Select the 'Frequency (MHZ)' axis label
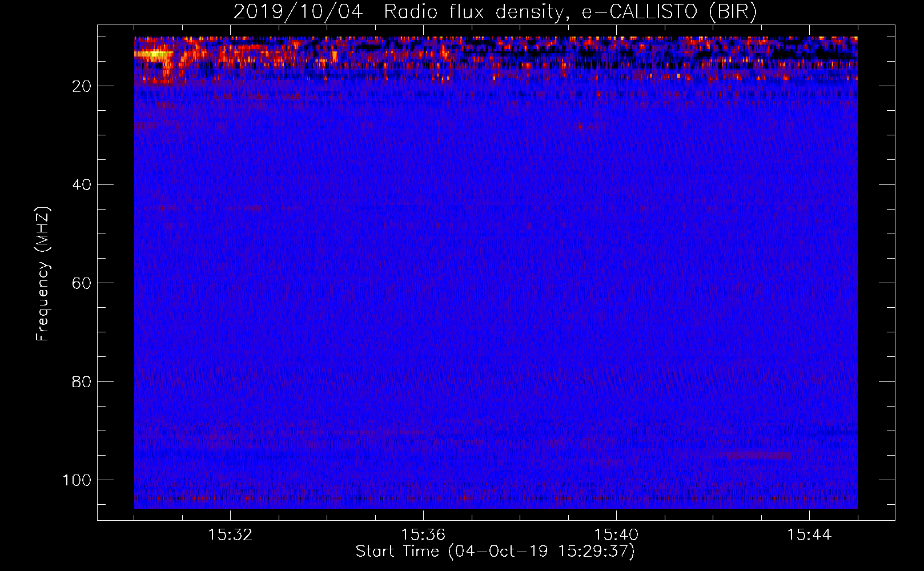 coord(43,274)
